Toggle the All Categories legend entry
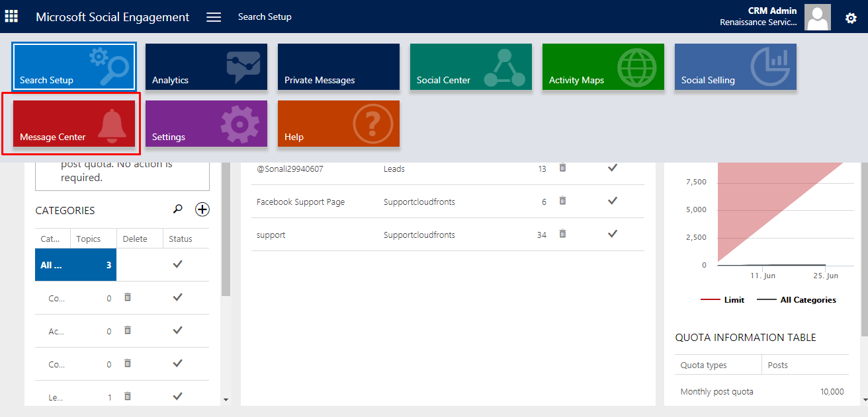868x417 pixels. point(797,299)
